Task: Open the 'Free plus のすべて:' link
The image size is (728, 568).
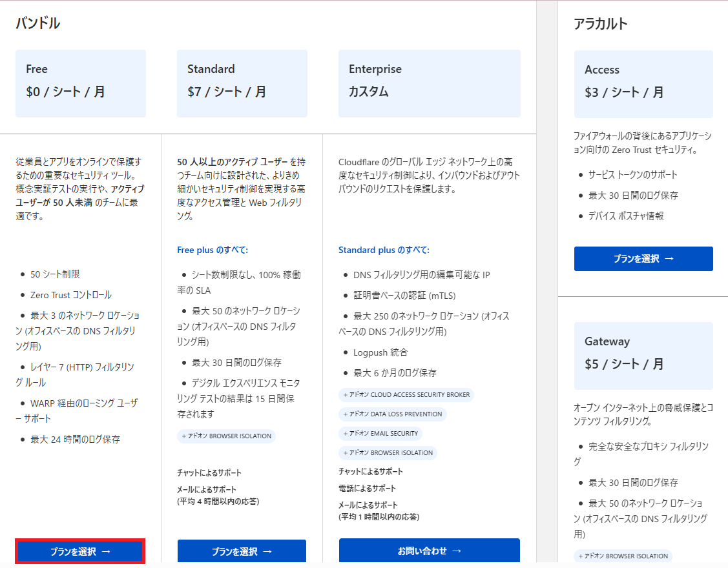Action: 213,250
